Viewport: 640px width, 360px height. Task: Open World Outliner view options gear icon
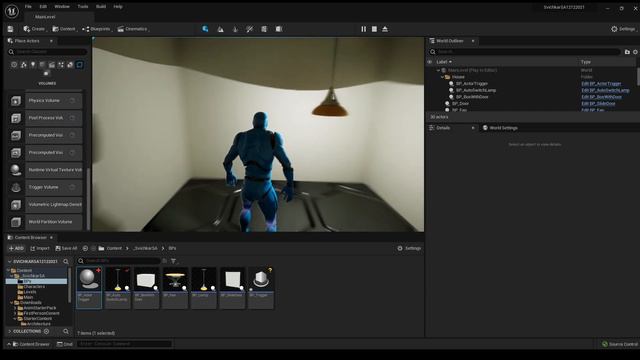(635, 52)
